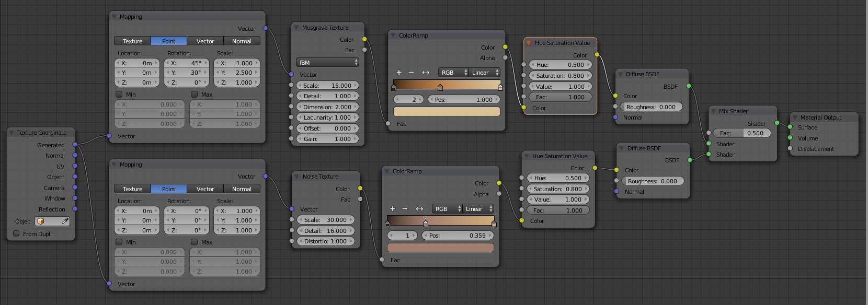Click the Musgrave Texture Color output socket
The height and width of the screenshot is (305, 868).
pos(364,39)
